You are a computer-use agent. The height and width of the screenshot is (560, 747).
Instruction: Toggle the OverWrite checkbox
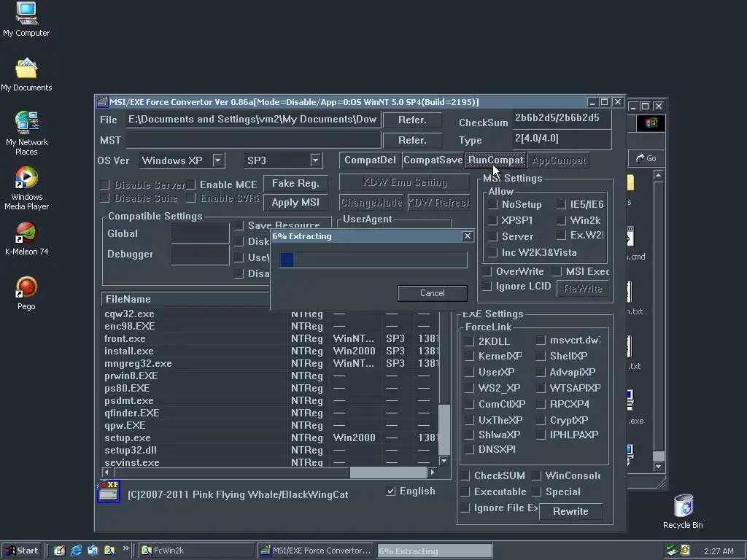(487, 271)
